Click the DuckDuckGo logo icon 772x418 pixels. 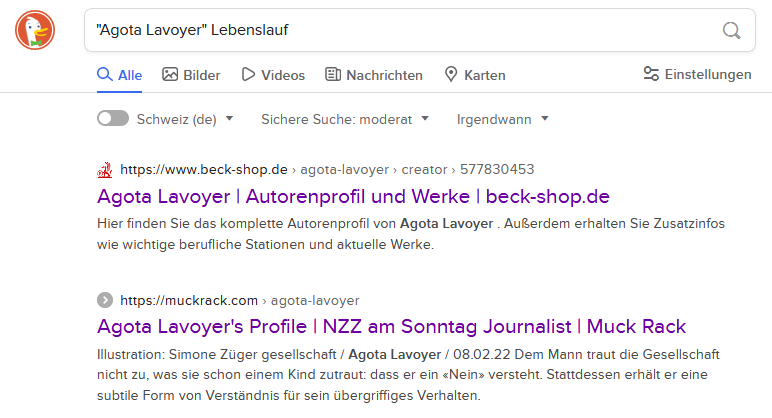point(36,30)
